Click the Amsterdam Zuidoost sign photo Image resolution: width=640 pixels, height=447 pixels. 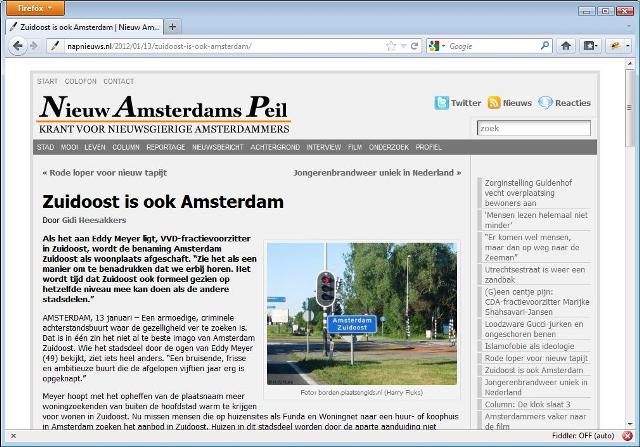(362, 314)
